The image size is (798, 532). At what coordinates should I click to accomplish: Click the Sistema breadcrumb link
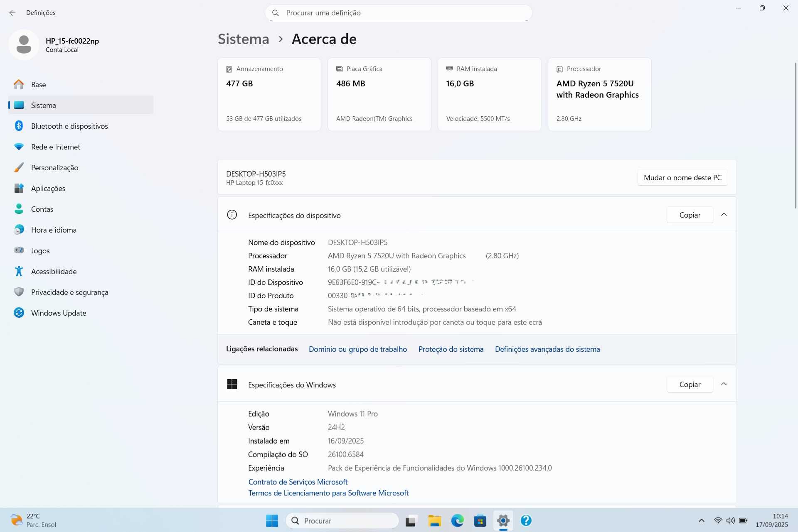pos(244,39)
